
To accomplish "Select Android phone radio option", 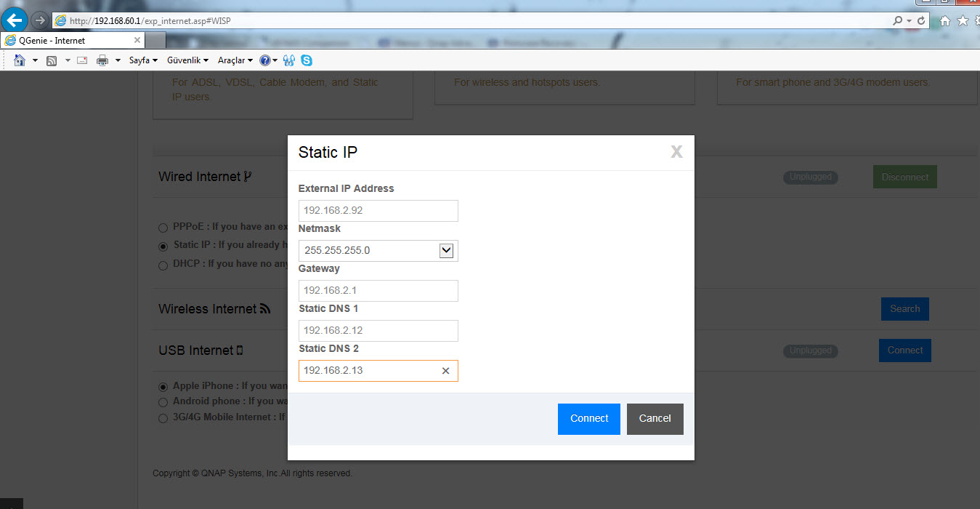I will (x=163, y=402).
